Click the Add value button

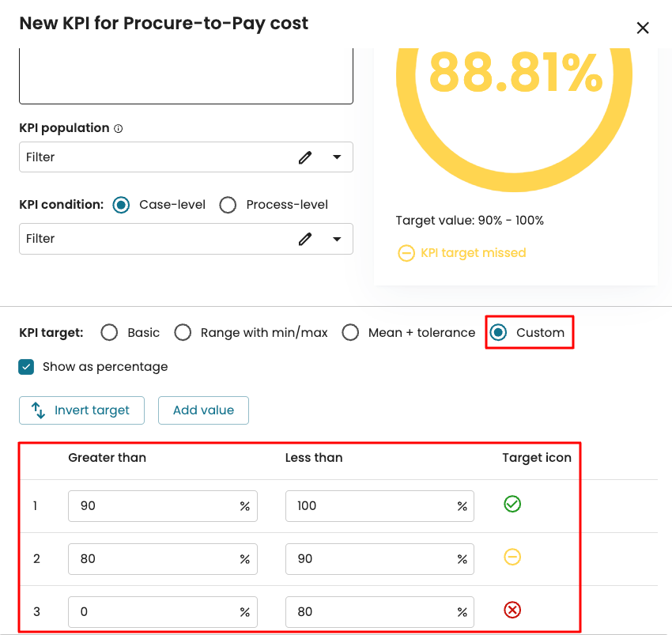coord(203,410)
